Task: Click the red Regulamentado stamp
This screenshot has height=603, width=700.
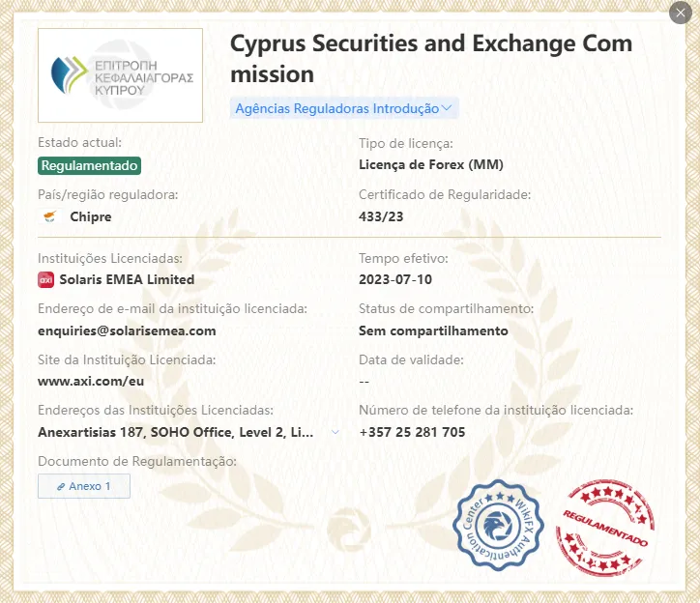Action: coord(605,528)
